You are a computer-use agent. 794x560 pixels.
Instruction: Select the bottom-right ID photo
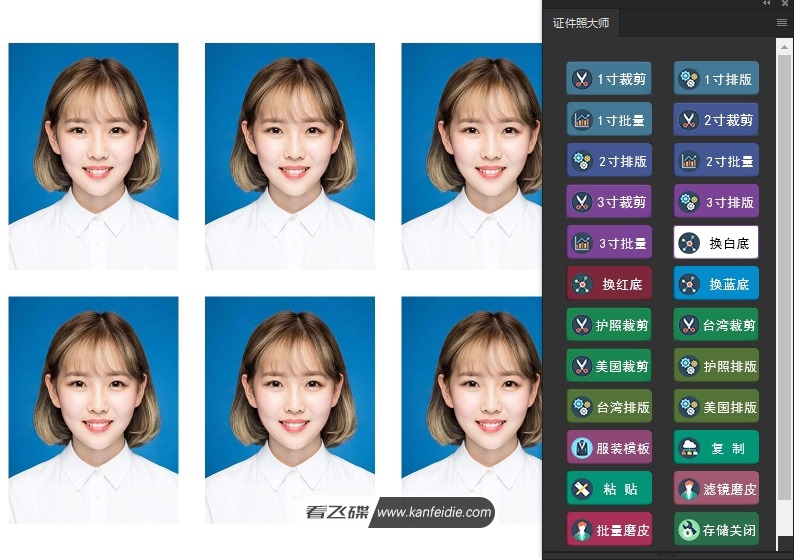[472, 410]
